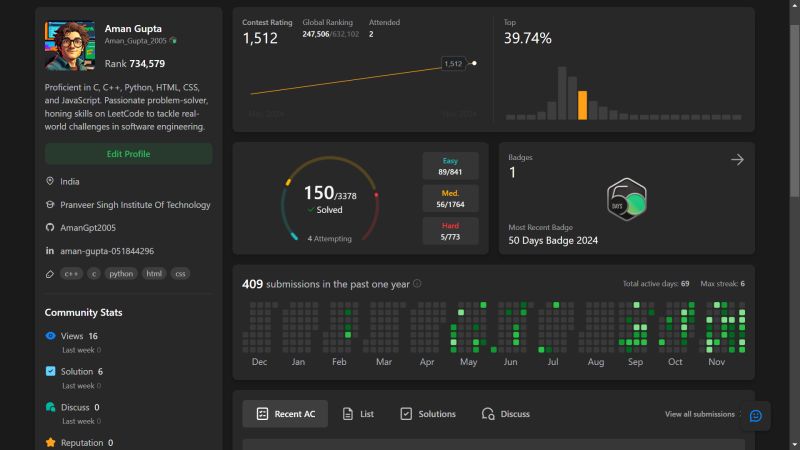Switch to the Solutions tab

[x=428, y=414]
